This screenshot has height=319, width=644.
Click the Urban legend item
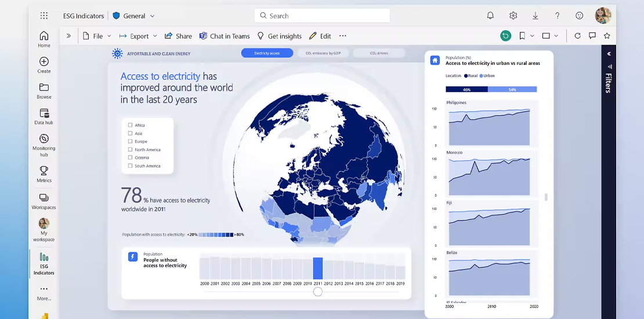(487, 75)
